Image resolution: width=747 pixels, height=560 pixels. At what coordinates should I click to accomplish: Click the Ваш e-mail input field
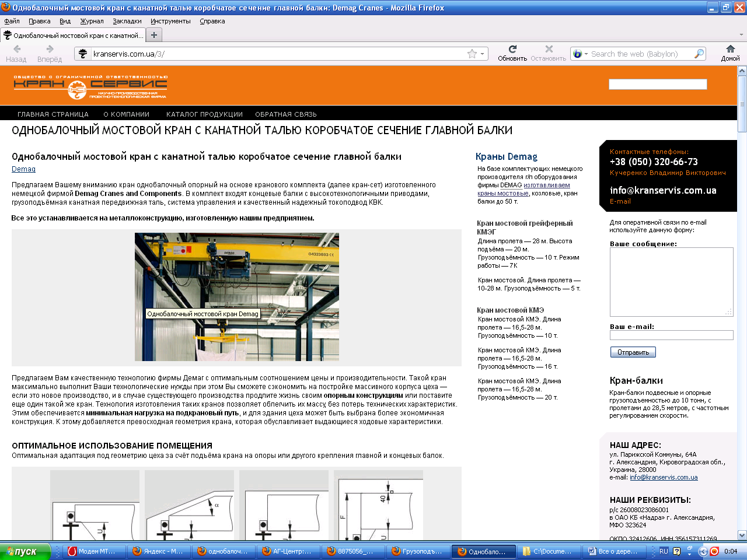[671, 335]
